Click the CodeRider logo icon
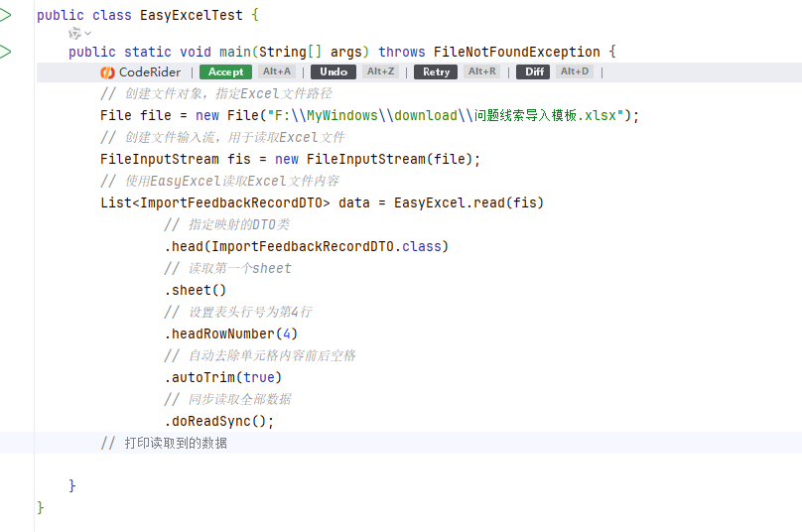Image resolution: width=802 pixels, height=532 pixels. pos(107,72)
